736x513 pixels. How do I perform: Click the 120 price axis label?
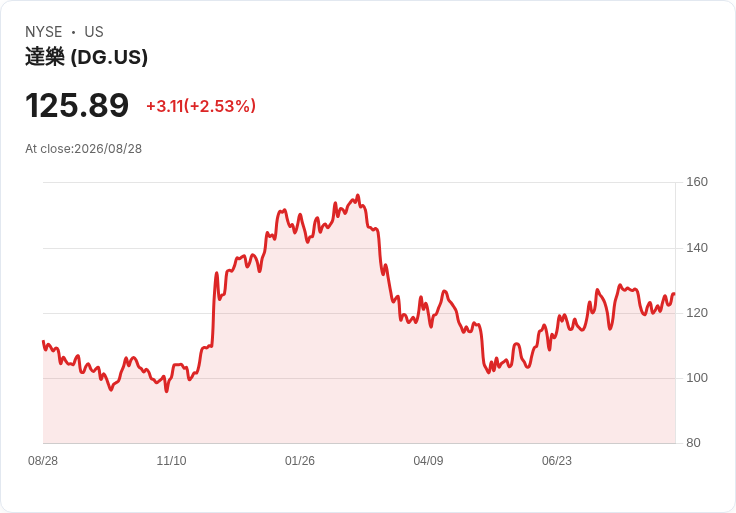tap(697, 313)
